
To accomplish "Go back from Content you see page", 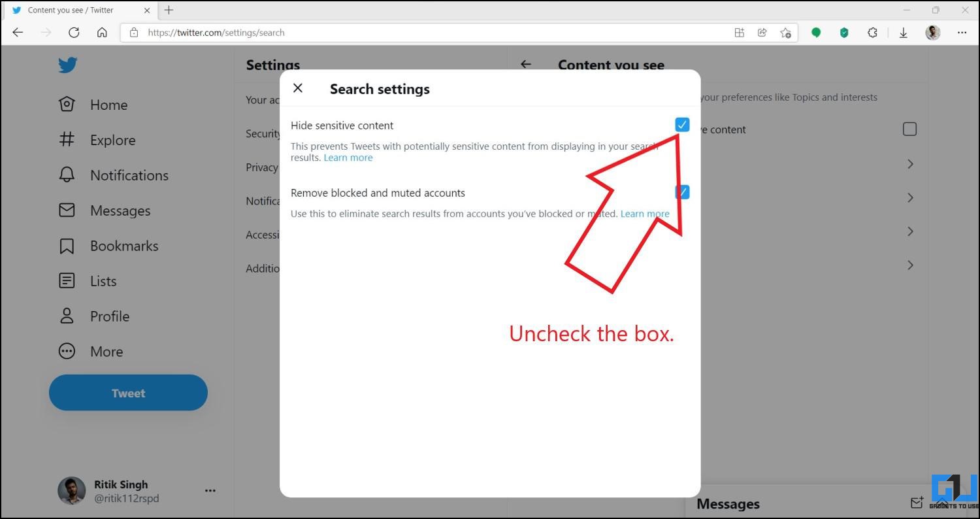I will pyautogui.click(x=526, y=64).
